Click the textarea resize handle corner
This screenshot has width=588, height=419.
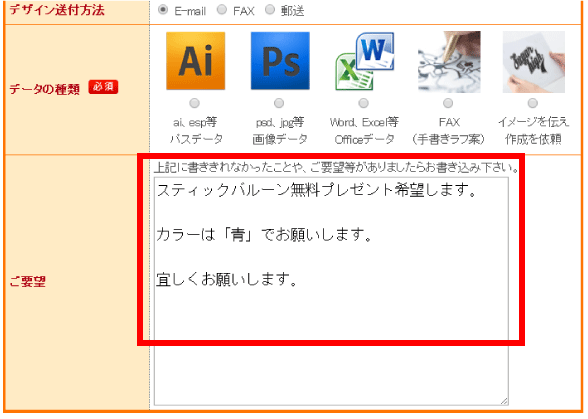(x=504, y=401)
